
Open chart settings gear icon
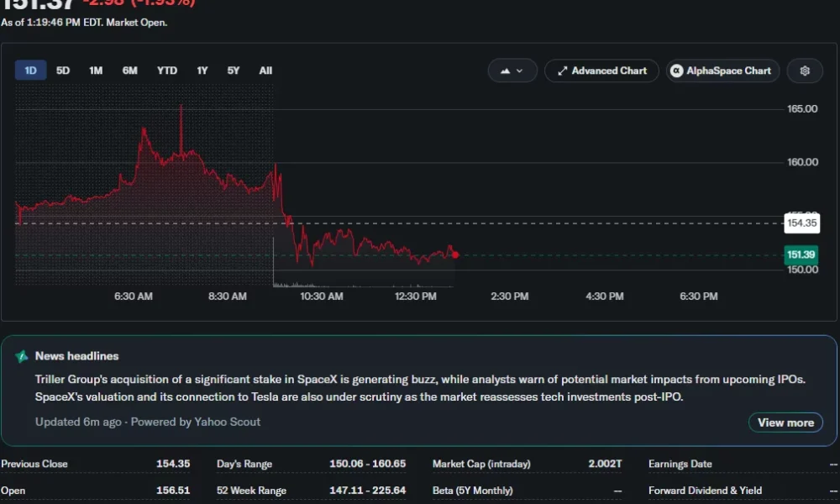[x=804, y=71]
